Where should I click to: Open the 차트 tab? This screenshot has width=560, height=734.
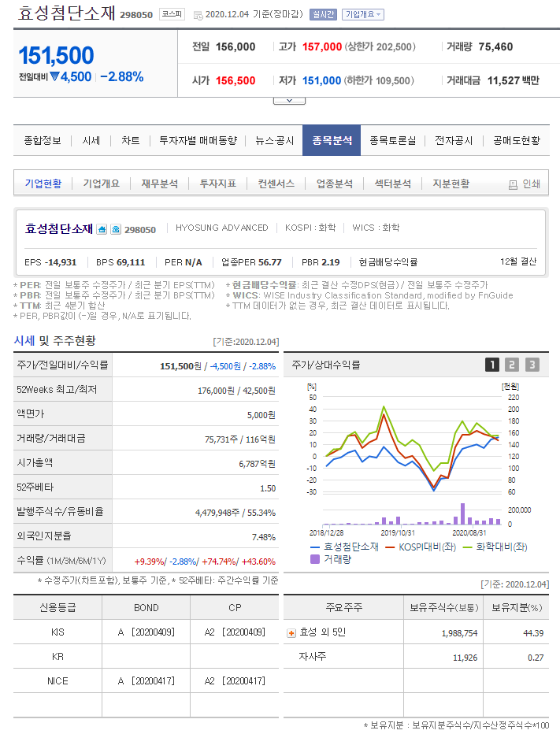click(130, 140)
